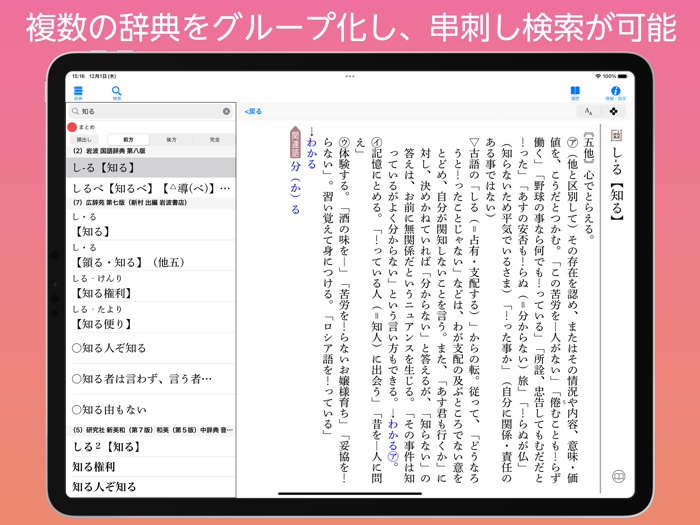This screenshot has height=525, width=700.
Task: Select the result し-る【知る】
Action: click(150, 167)
